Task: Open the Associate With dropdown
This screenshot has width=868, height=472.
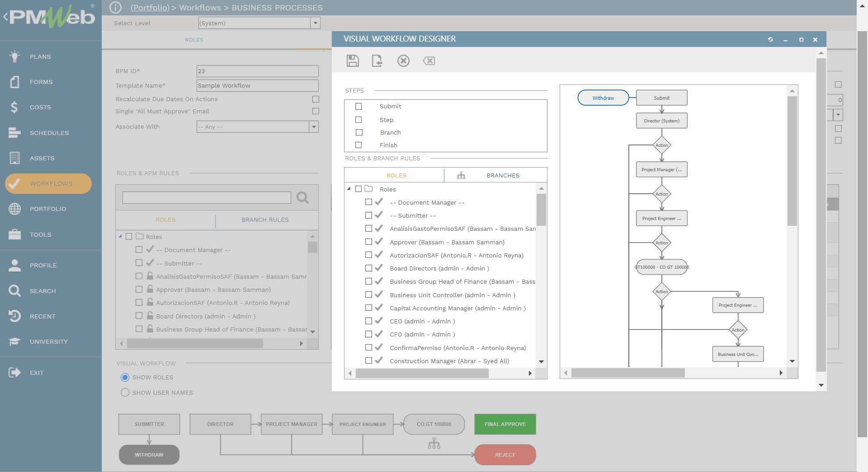Action: pos(313,127)
